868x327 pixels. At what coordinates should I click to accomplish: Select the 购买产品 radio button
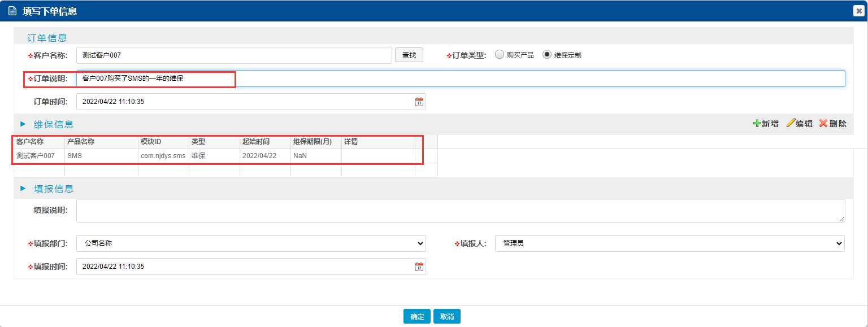[x=499, y=55]
